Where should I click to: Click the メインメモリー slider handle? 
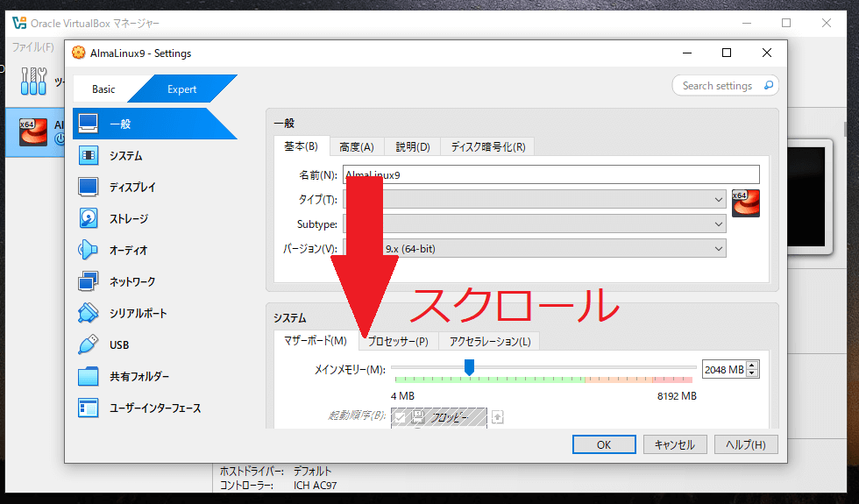(469, 367)
